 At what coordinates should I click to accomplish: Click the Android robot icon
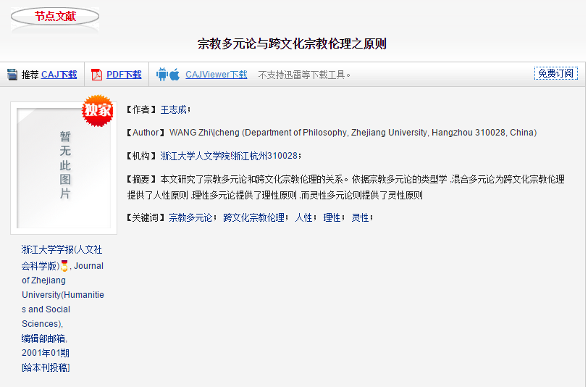click(162, 75)
